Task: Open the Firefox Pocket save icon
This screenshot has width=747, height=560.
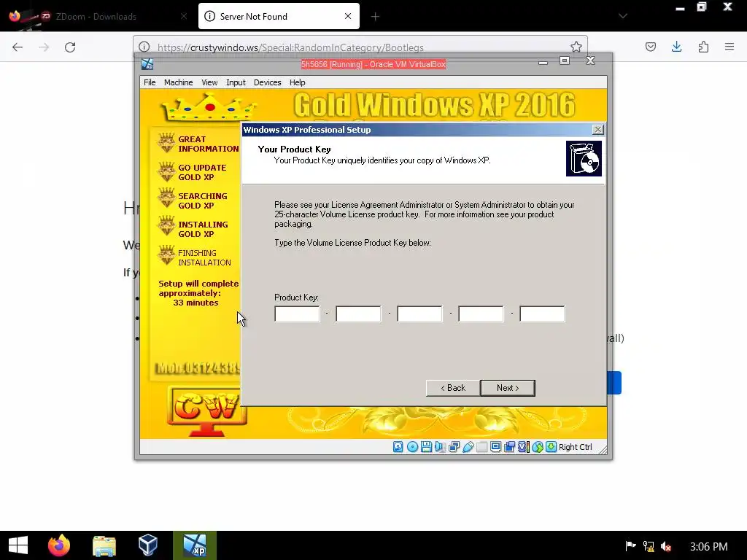Action: (x=650, y=47)
